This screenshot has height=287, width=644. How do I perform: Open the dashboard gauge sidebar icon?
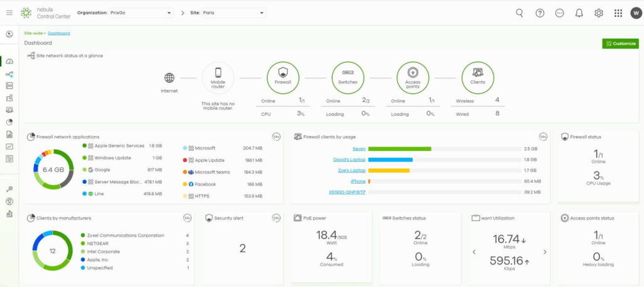pyautogui.click(x=9, y=62)
